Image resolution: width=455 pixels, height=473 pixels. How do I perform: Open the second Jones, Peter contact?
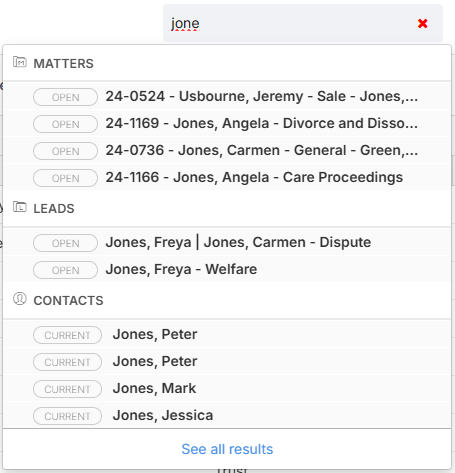tap(227, 362)
